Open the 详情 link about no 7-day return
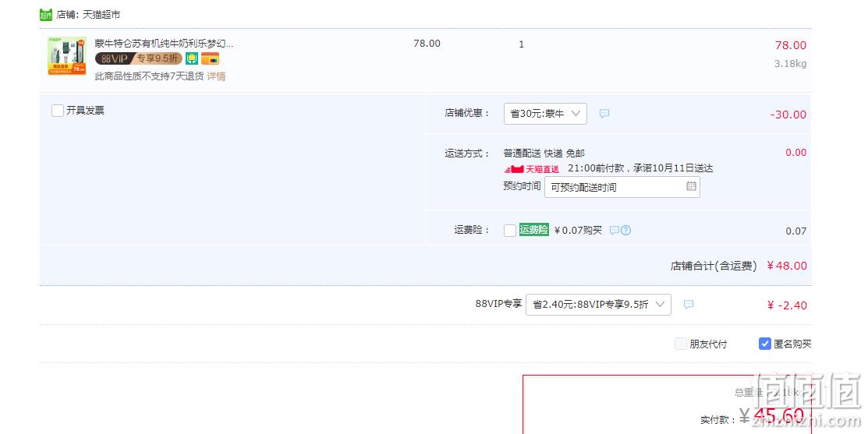The image size is (868, 434). [x=217, y=76]
